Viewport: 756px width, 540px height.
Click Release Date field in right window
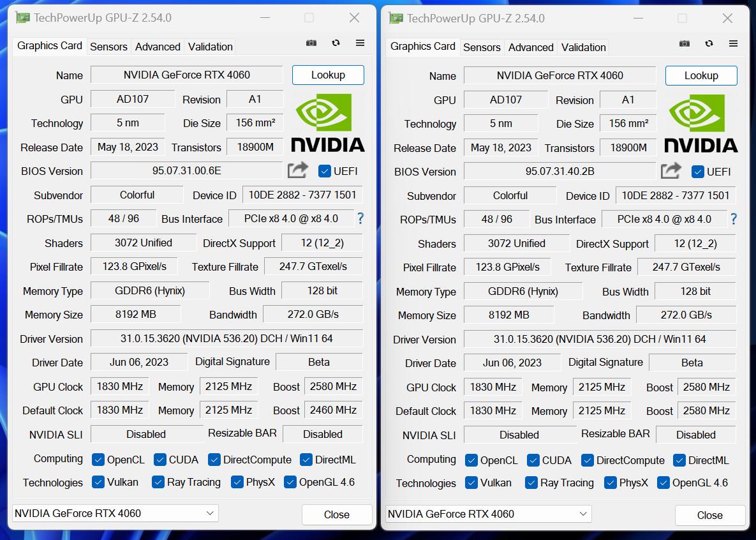501,147
